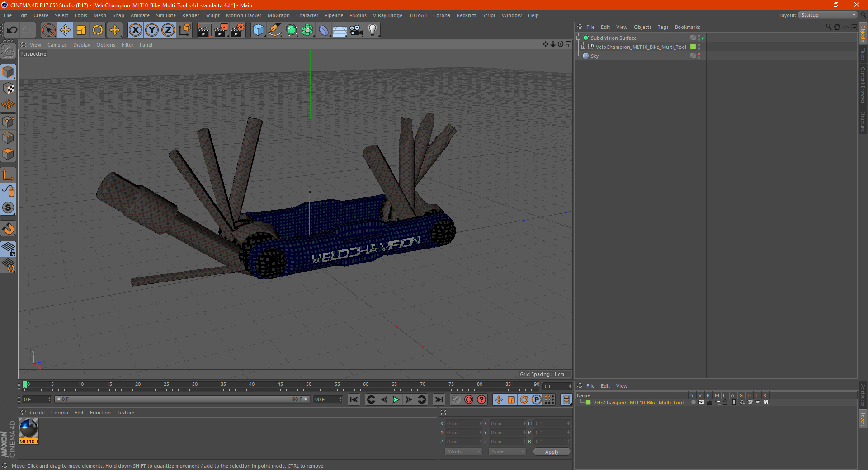868x470 pixels.
Task: Click the Undo arrow icon
Action: point(12,30)
